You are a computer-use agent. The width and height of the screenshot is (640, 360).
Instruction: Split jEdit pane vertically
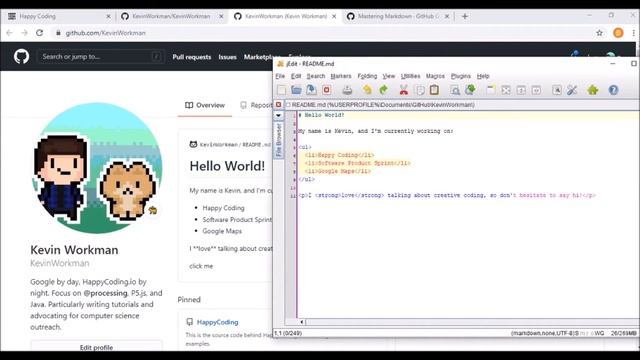click(x=536, y=90)
